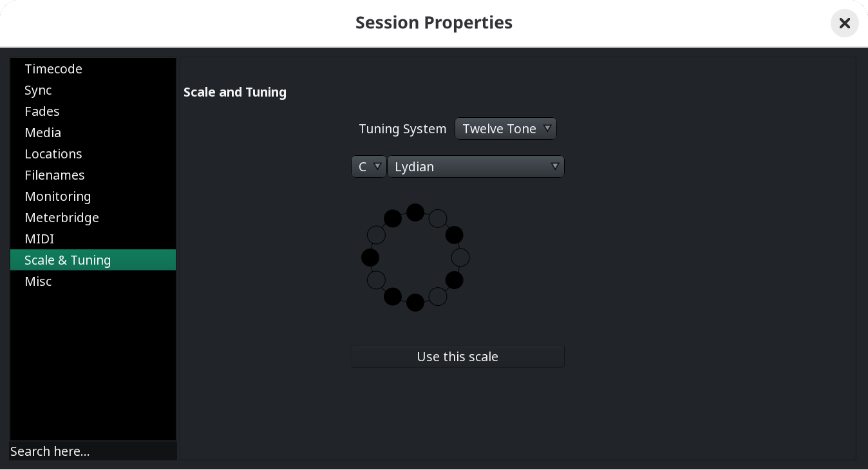868x470 pixels.
Task: Open the Tuning System dropdown
Action: [x=505, y=129]
